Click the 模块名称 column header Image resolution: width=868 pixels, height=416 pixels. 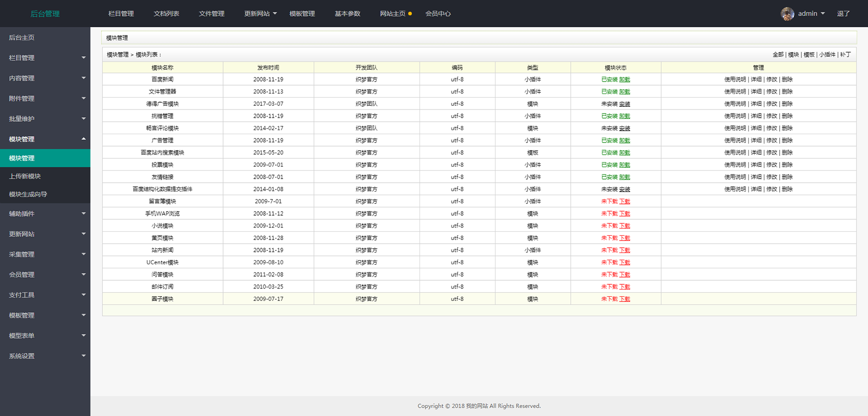pos(162,68)
